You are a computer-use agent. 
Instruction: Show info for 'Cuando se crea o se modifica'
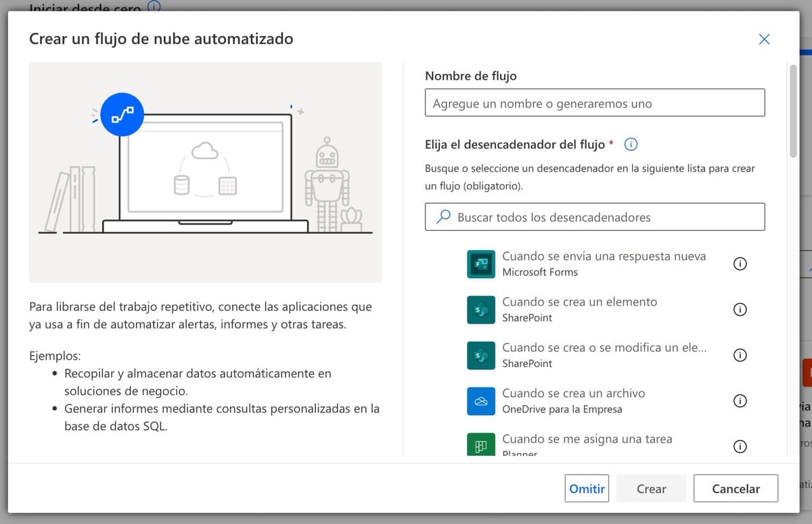point(740,355)
